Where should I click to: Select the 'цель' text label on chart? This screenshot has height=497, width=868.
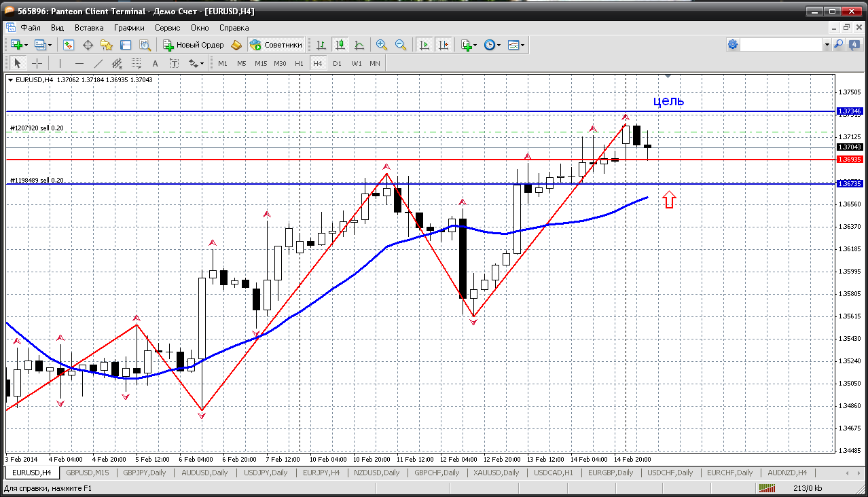668,101
